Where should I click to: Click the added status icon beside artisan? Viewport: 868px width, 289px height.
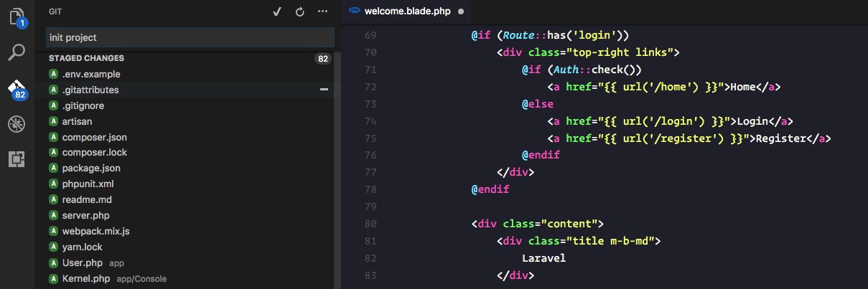tap(53, 121)
